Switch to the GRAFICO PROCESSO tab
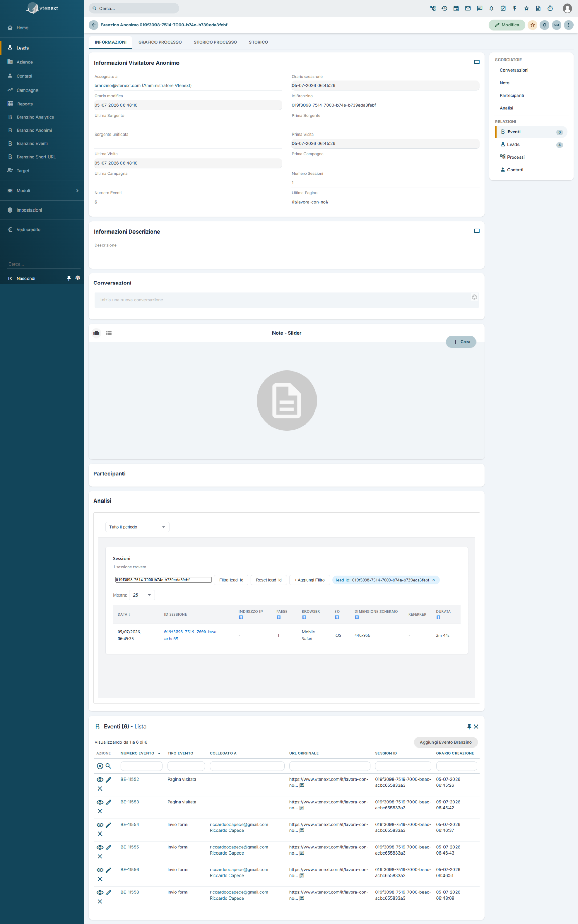The height and width of the screenshot is (924, 578). (160, 42)
